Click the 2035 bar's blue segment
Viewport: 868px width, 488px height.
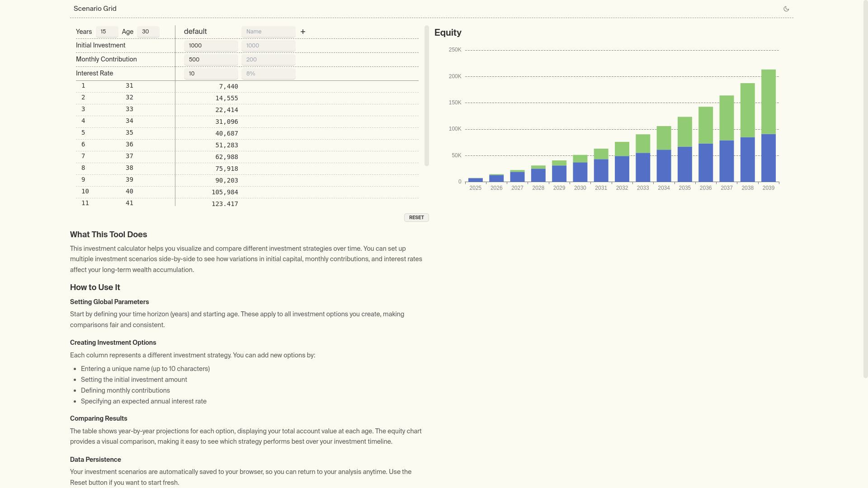(x=684, y=164)
